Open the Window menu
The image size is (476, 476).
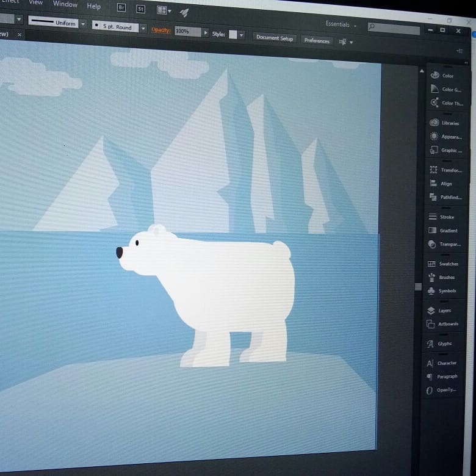tap(65, 4)
